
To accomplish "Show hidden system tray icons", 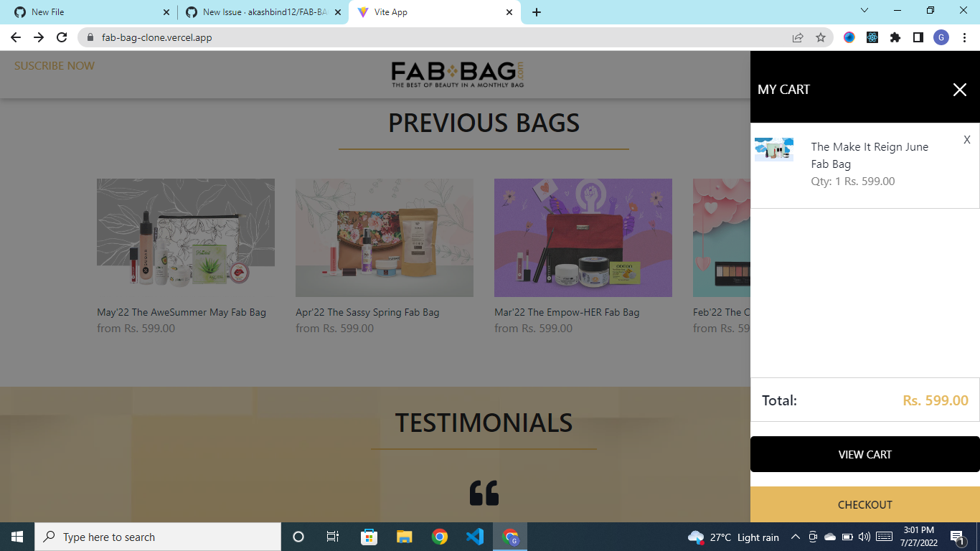I will tap(795, 537).
